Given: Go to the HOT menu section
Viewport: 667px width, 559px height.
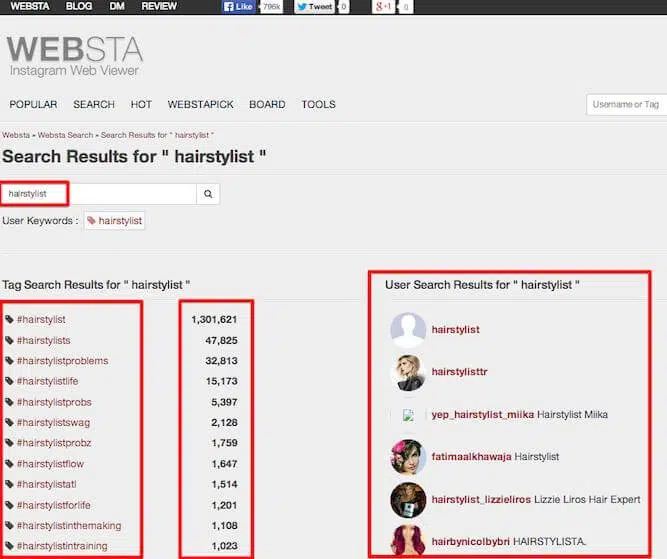Looking at the screenshot, I should point(141,104).
